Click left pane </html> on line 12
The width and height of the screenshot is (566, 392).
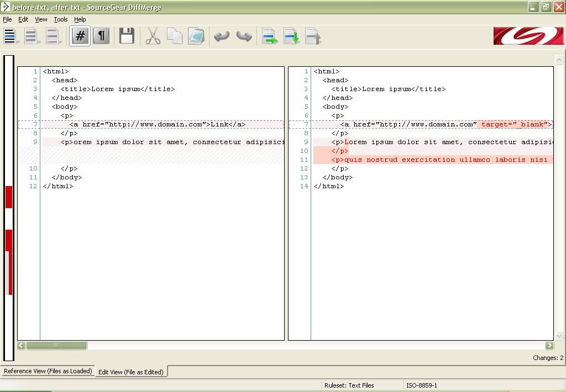(57, 186)
